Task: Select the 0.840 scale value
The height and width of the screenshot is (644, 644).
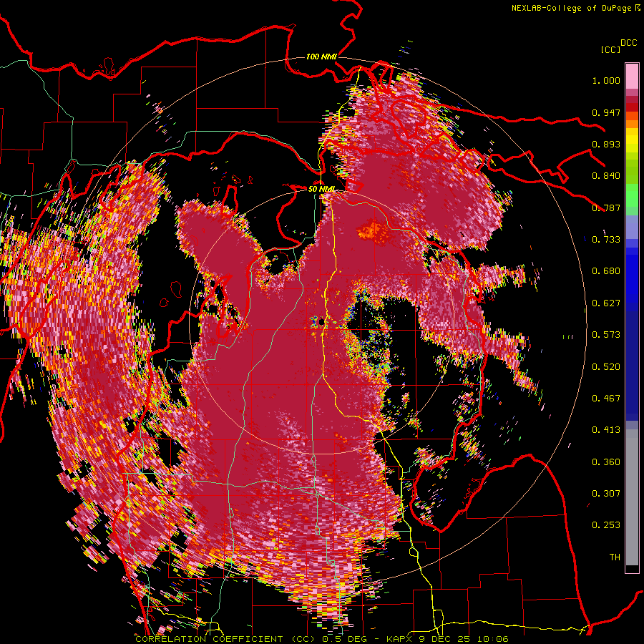Action: click(x=606, y=176)
